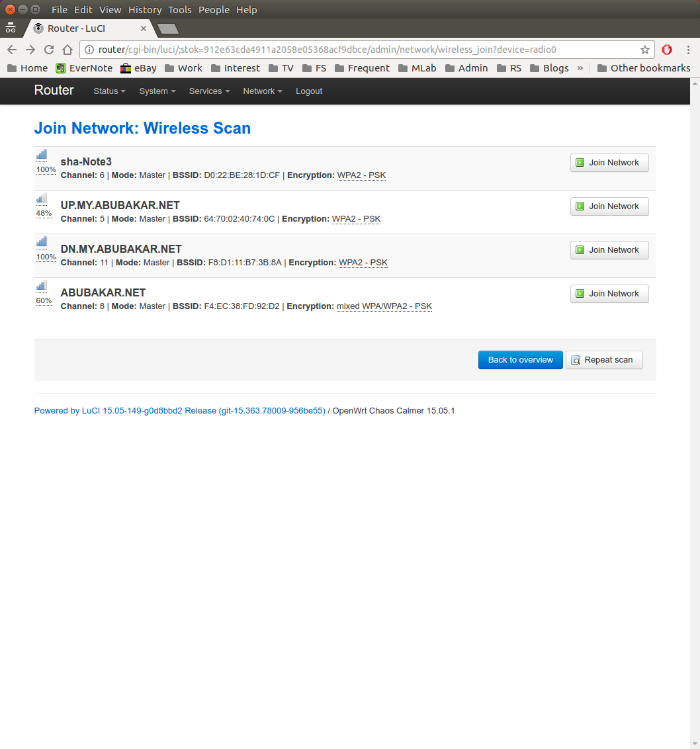
Task: Click the browser home icon
Action: 67,50
